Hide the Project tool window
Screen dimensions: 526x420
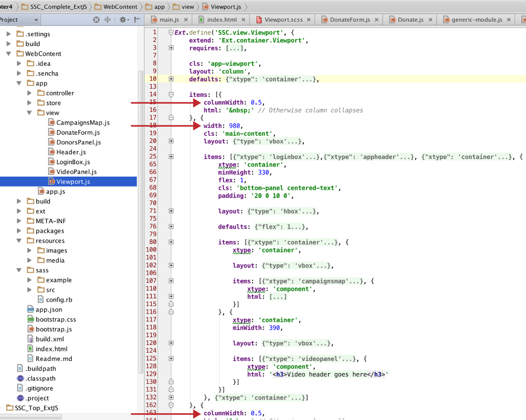(x=137, y=20)
